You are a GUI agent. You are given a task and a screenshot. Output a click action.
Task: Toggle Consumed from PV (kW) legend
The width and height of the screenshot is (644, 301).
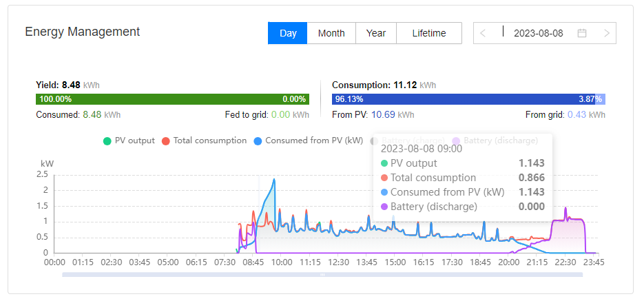point(308,141)
